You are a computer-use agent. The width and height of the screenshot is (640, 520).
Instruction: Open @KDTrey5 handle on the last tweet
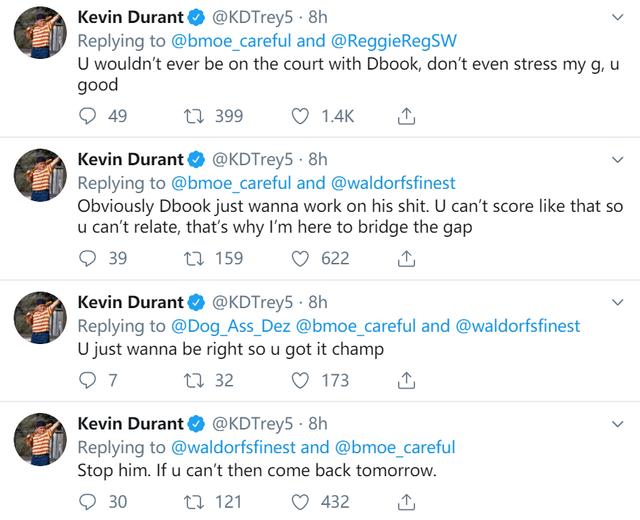click(252, 424)
